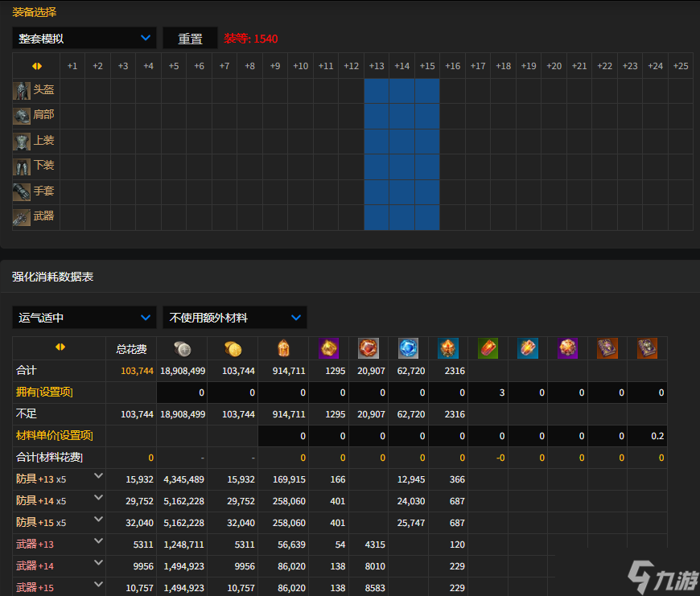The height and width of the screenshot is (596, 700).
Task: Click the blue guardian stone icon
Action: [x=408, y=348]
